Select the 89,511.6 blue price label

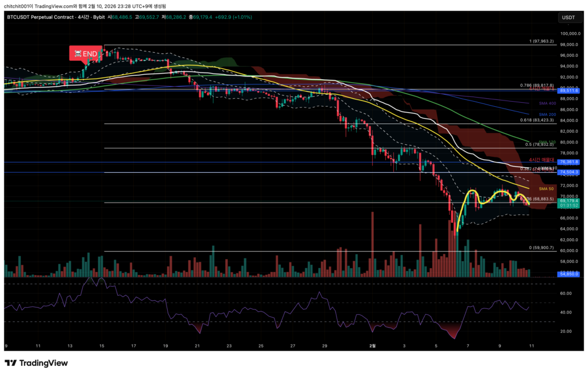click(x=568, y=91)
